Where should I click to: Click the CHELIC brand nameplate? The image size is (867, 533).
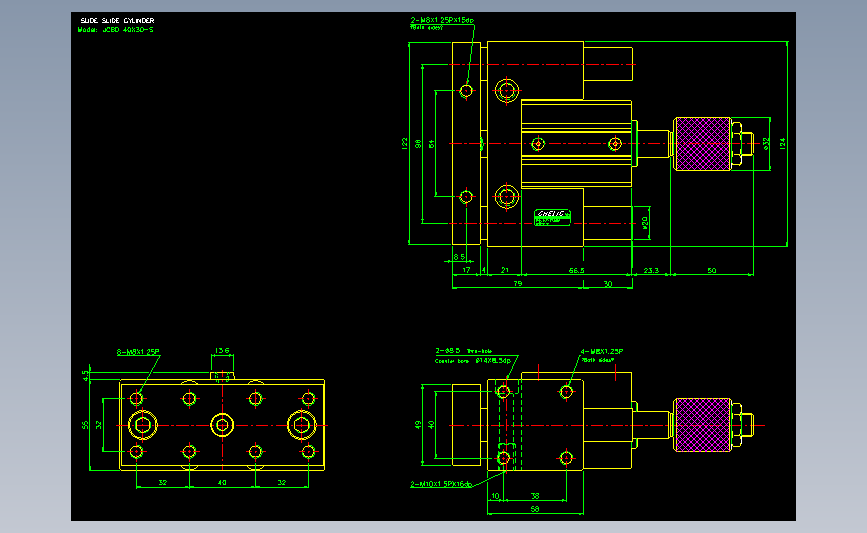(x=552, y=217)
